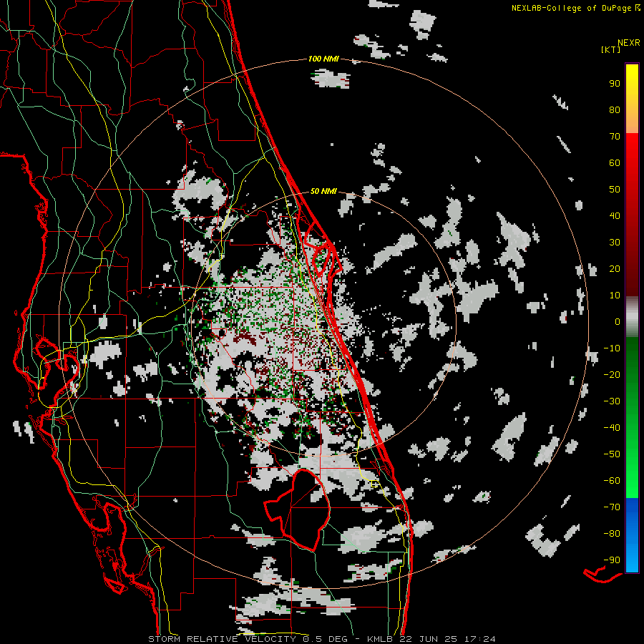Click the 17:24 timestamp
Screen dimensions: 644x644
click(480, 639)
